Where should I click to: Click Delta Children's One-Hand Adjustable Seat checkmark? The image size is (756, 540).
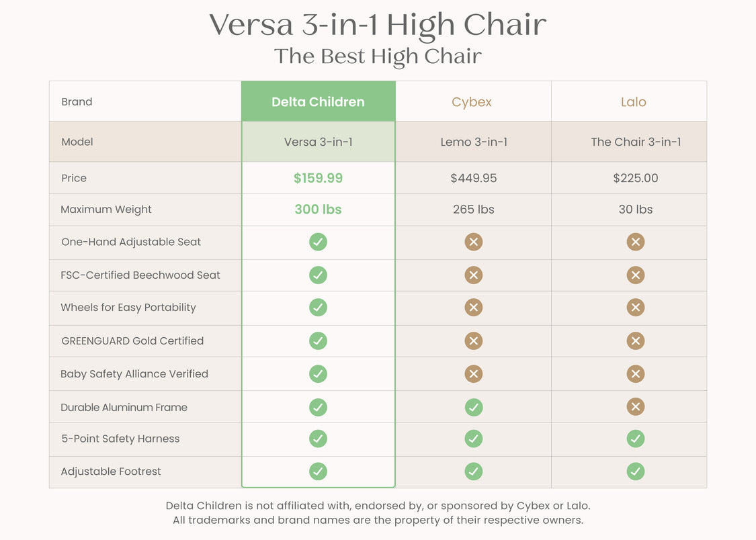click(x=319, y=242)
